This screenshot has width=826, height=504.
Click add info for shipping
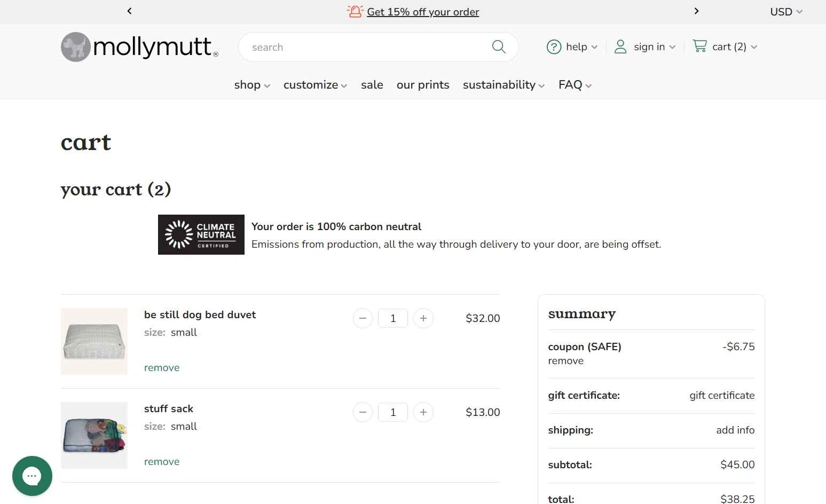pyautogui.click(x=735, y=430)
